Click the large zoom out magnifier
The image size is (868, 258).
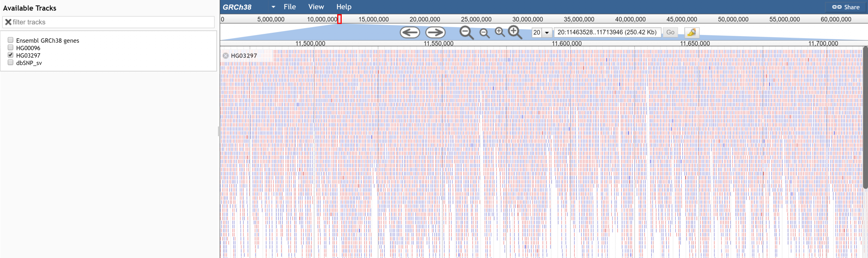466,33
